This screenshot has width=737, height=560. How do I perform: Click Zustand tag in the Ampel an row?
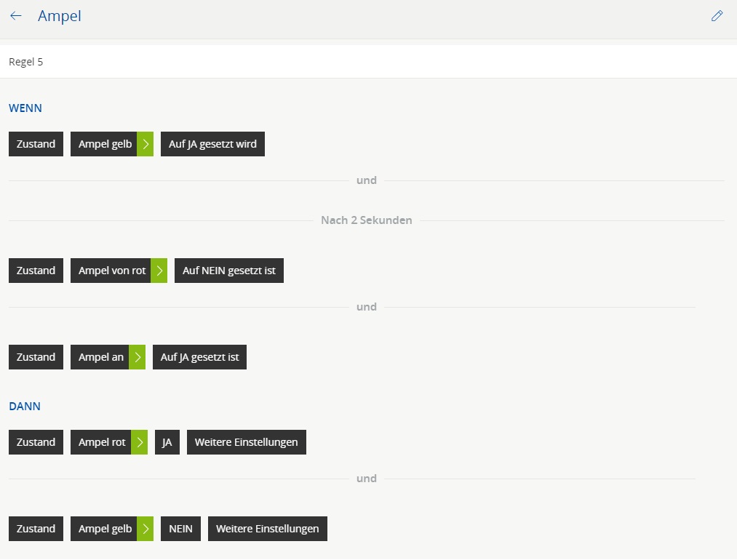click(36, 357)
